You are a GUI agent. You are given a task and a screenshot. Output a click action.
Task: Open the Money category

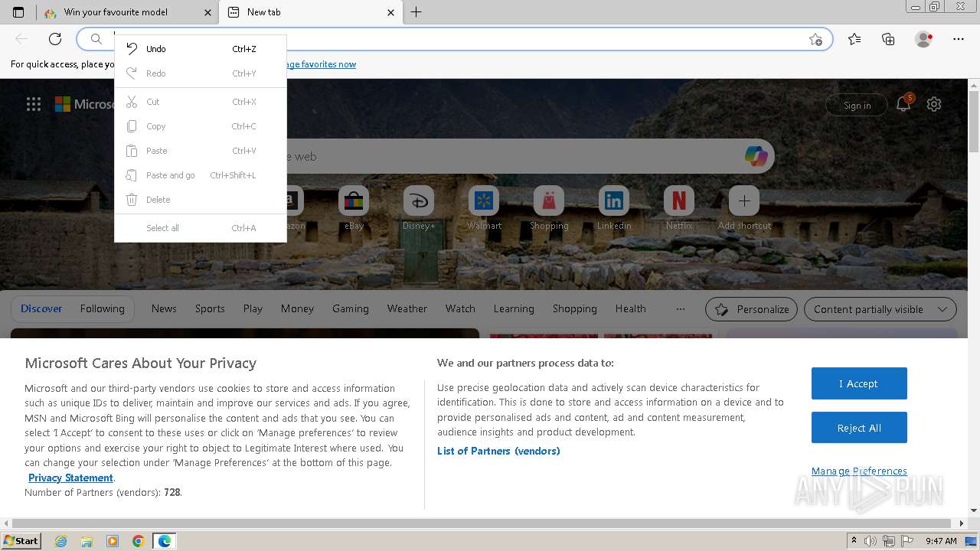pos(297,308)
